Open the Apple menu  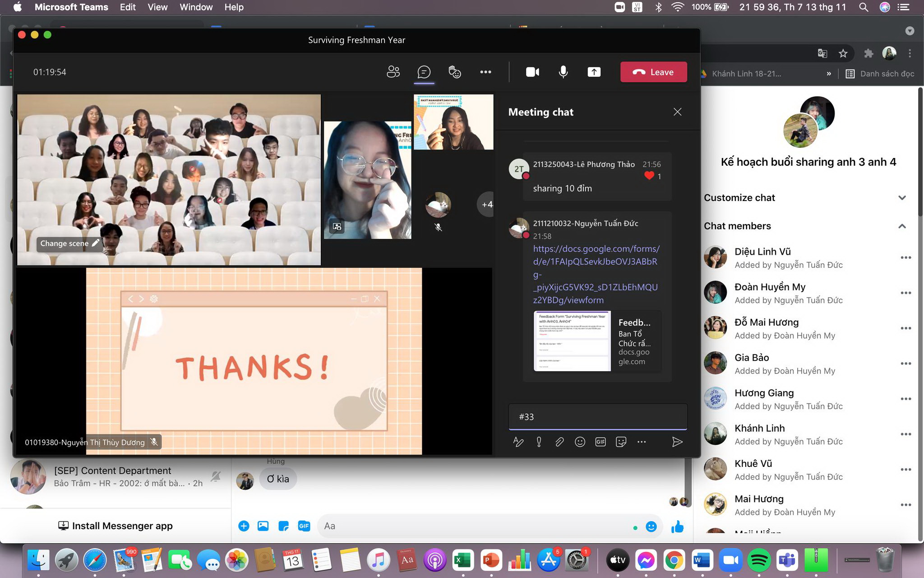18,7
